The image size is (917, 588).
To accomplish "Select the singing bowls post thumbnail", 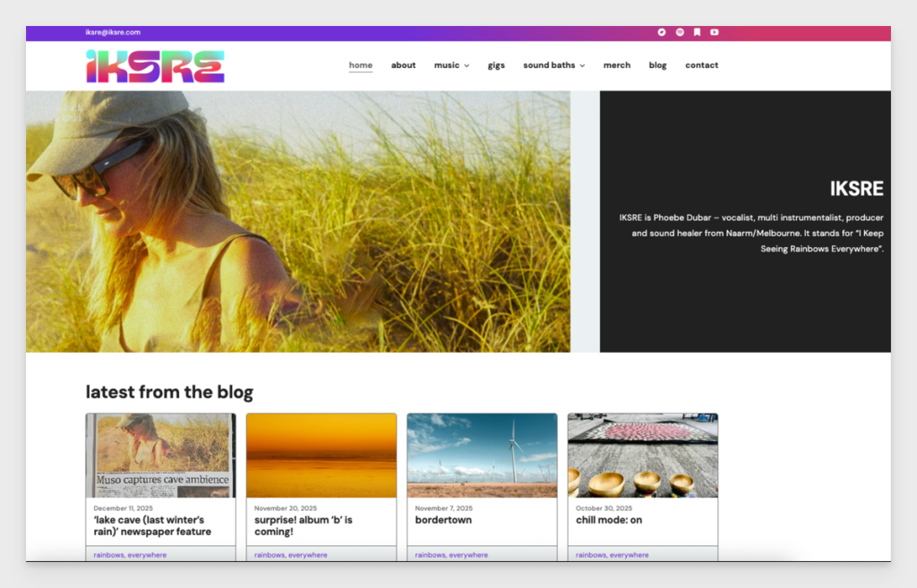I will 642,456.
